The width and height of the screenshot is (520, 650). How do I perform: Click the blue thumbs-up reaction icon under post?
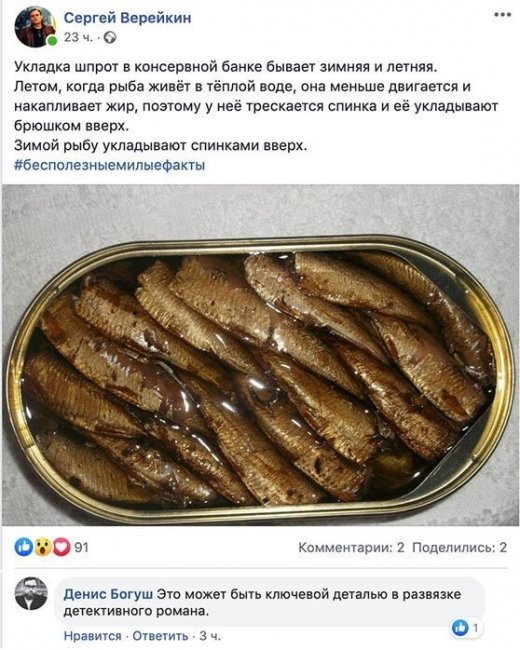click(x=24, y=547)
